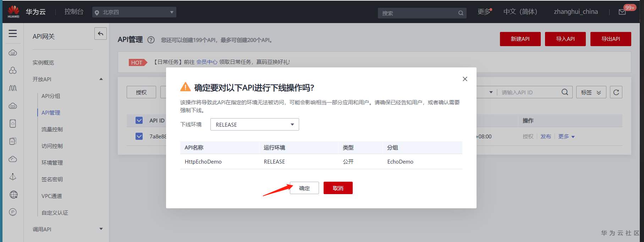Click the location pin icon by 北京四
Screen dimensions: 644x242
[97, 13]
